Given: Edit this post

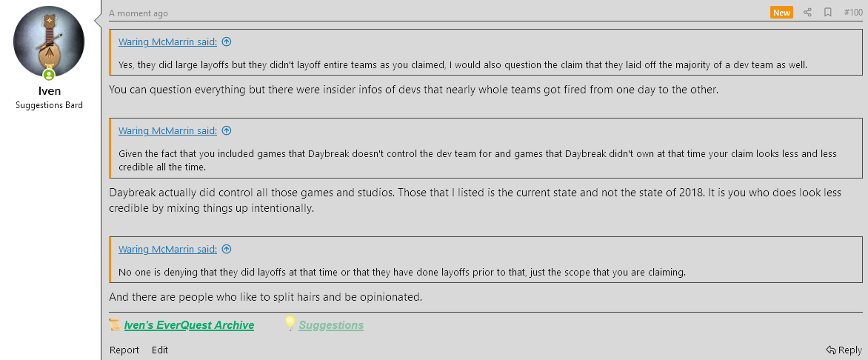Looking at the screenshot, I should pyautogui.click(x=160, y=350).
